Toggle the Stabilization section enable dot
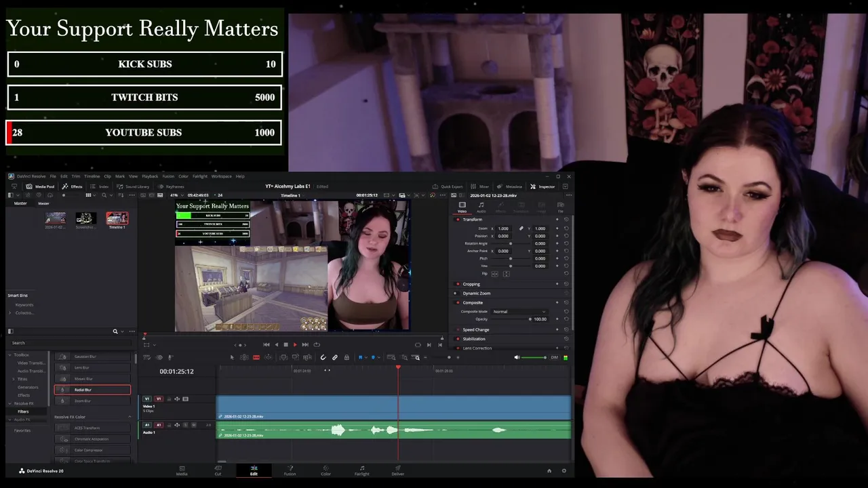This screenshot has width=868, height=488. point(458,339)
